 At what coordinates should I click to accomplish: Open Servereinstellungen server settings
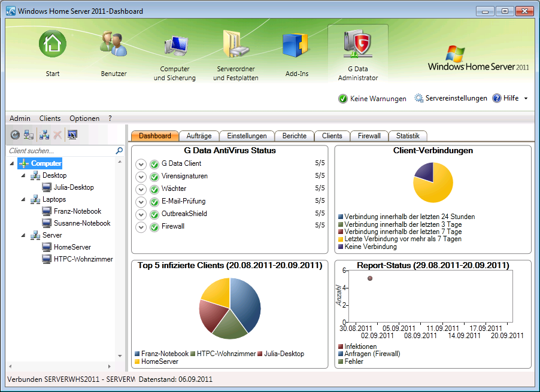[450, 98]
